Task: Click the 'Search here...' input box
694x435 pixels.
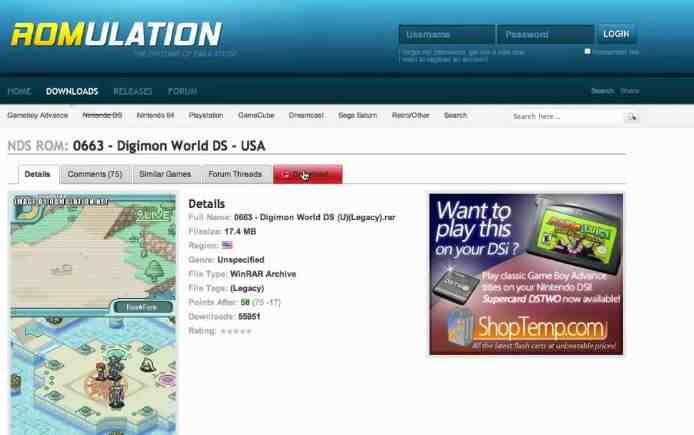Action: pos(567,117)
